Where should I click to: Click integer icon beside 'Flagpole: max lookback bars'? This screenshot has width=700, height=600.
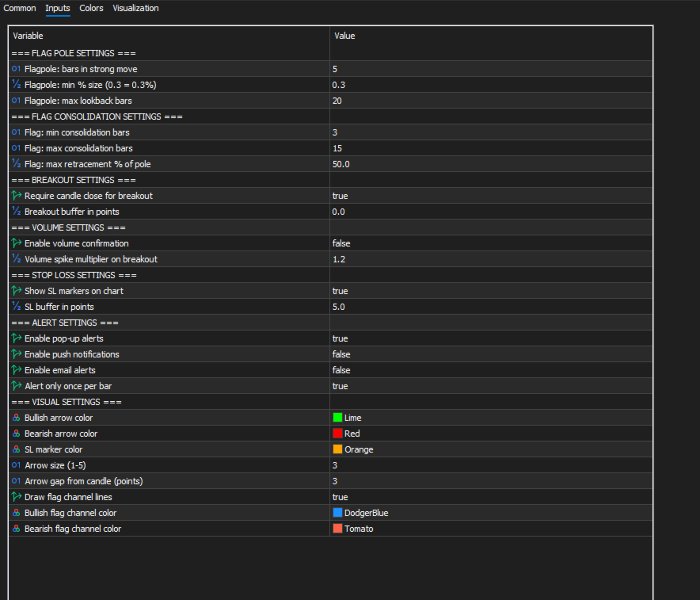pos(16,100)
